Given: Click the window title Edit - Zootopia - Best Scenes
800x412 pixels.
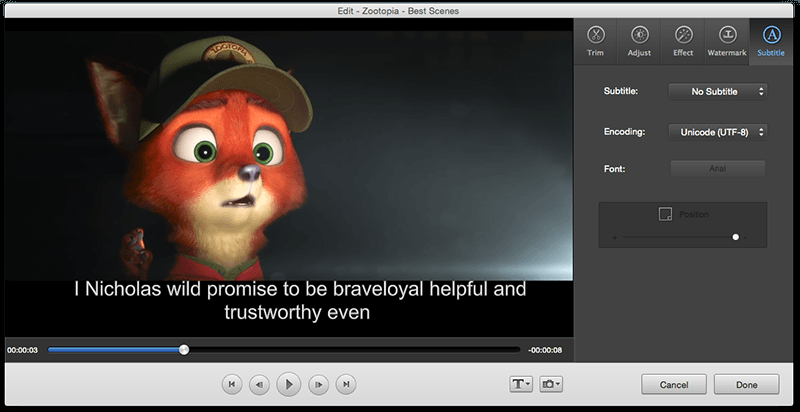Looking at the screenshot, I should pyautogui.click(x=398, y=11).
